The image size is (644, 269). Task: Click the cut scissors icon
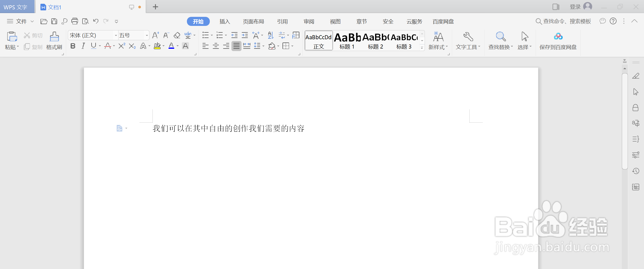point(27,35)
